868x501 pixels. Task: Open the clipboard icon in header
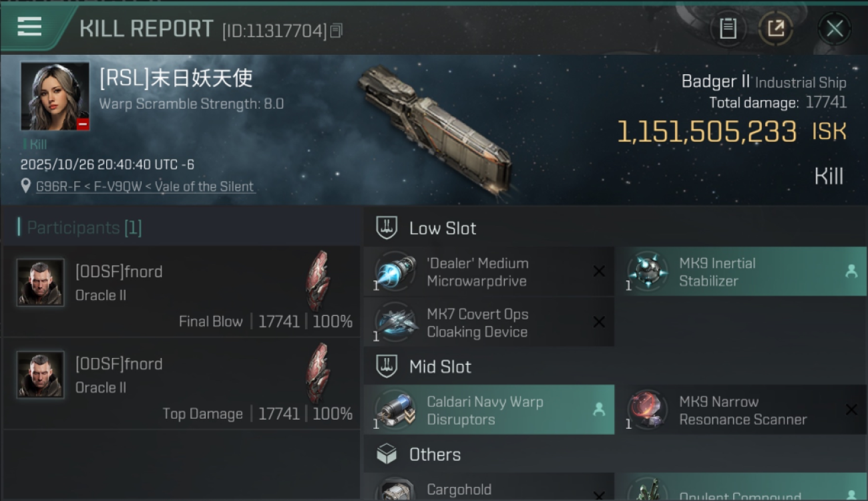click(728, 29)
